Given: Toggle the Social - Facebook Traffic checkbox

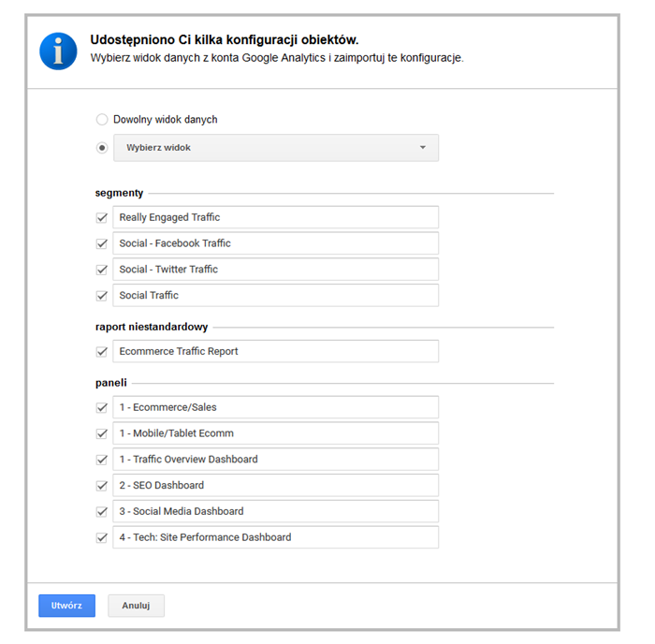Looking at the screenshot, I should pos(102,243).
